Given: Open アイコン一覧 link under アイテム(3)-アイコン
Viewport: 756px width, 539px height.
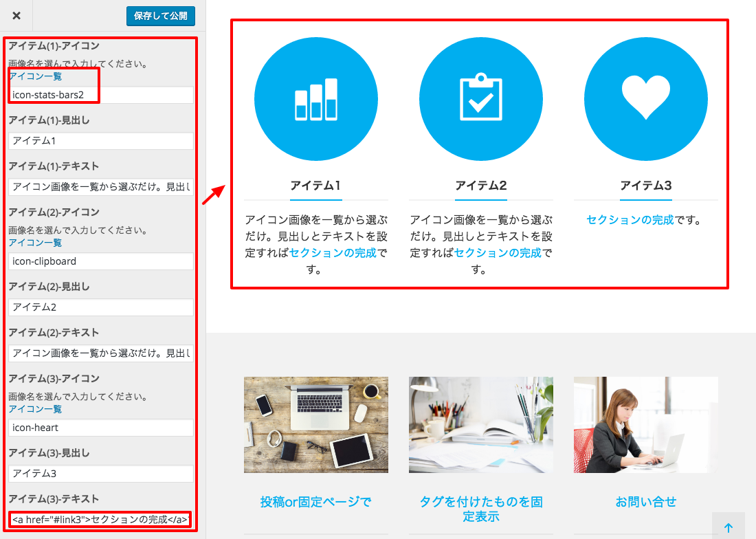Looking at the screenshot, I should click(x=35, y=409).
